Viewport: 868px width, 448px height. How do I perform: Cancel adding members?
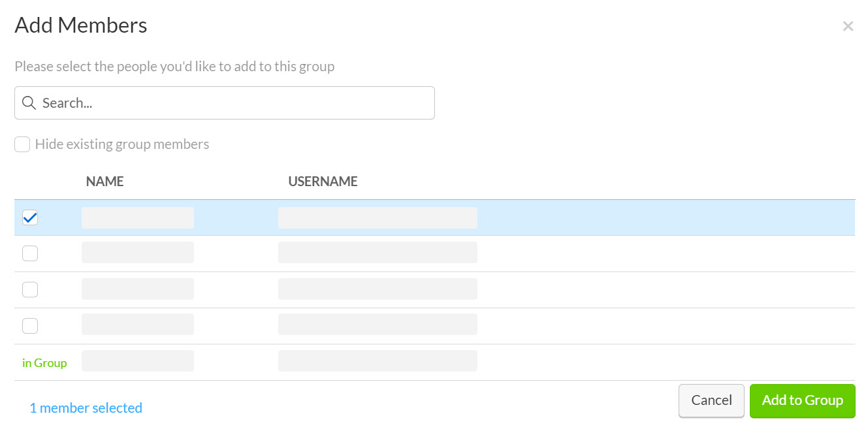point(711,400)
